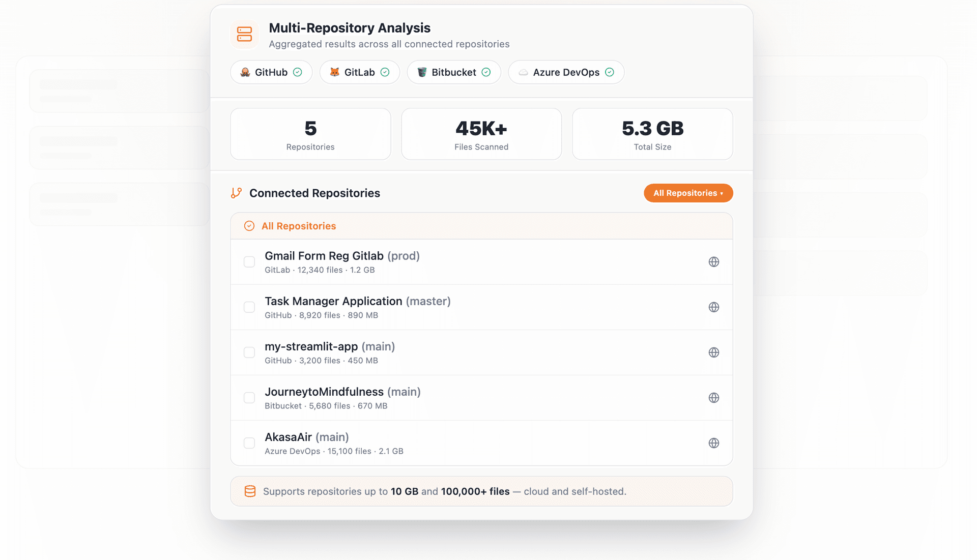This screenshot has height=560, width=977.
Task: Click the checkmark next to GitHub badge
Action: (297, 72)
